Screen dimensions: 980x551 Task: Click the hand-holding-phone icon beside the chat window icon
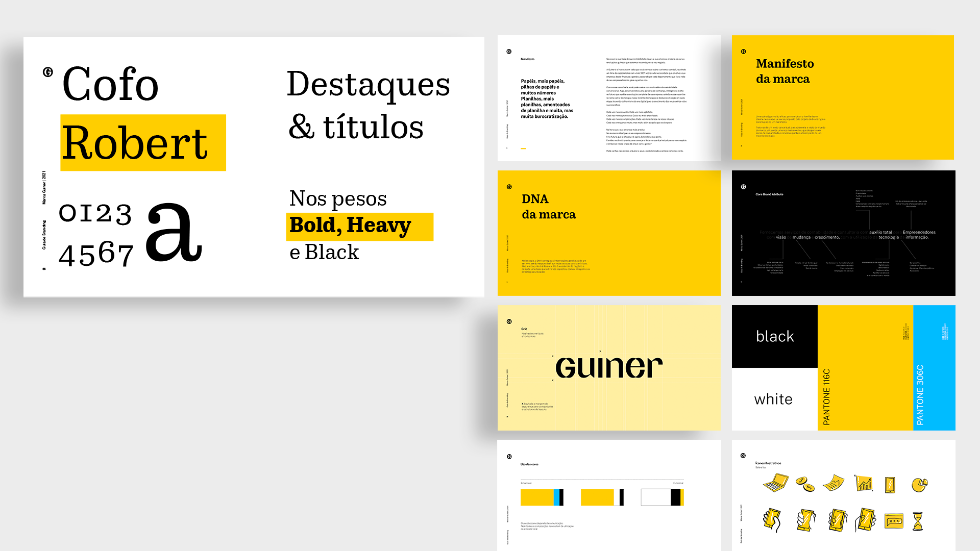pos(866,520)
